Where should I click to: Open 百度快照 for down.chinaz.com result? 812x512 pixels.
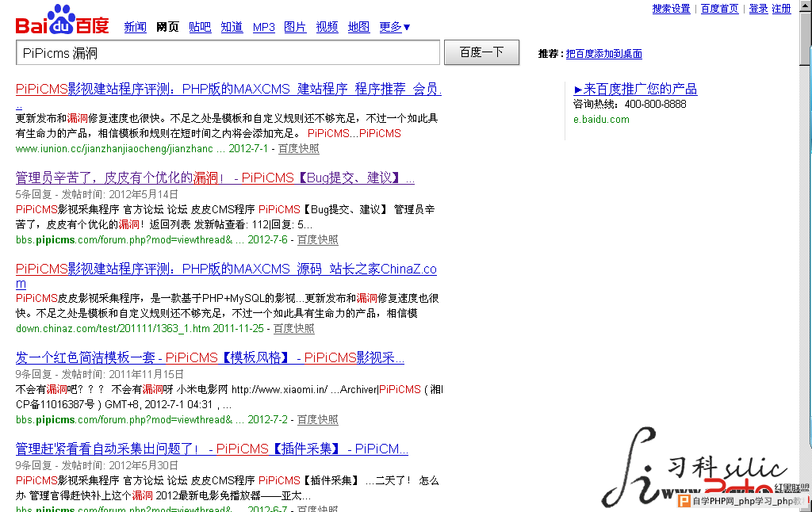[x=294, y=329]
